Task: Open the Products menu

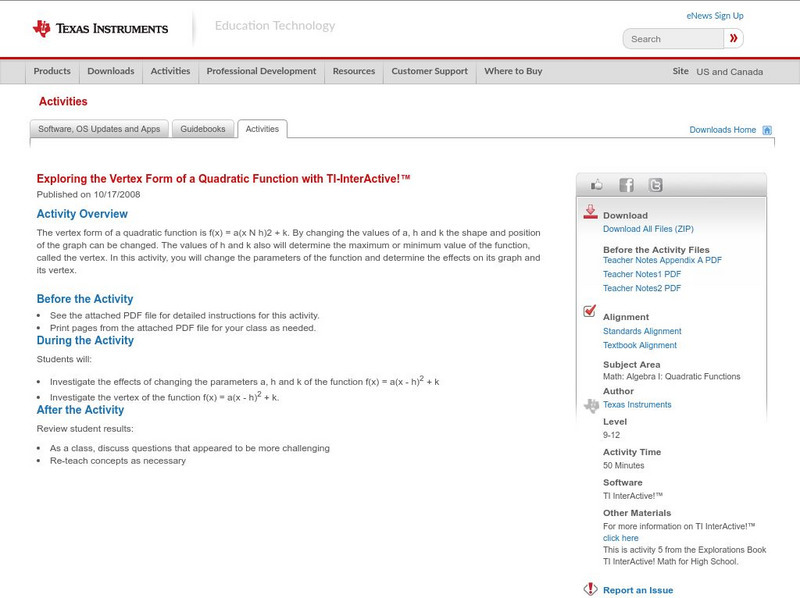Action: 52,71
